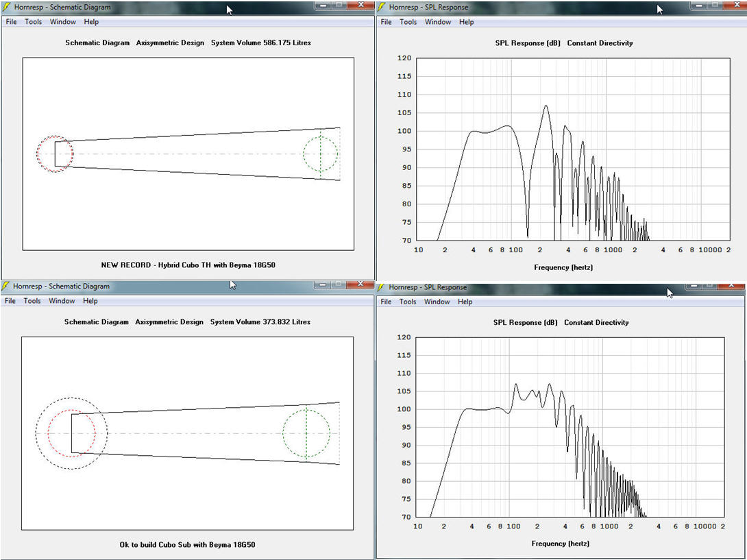Open Help menu in lower SPL Response window
Screen dimensions: 747x560
pyautogui.click(x=465, y=302)
